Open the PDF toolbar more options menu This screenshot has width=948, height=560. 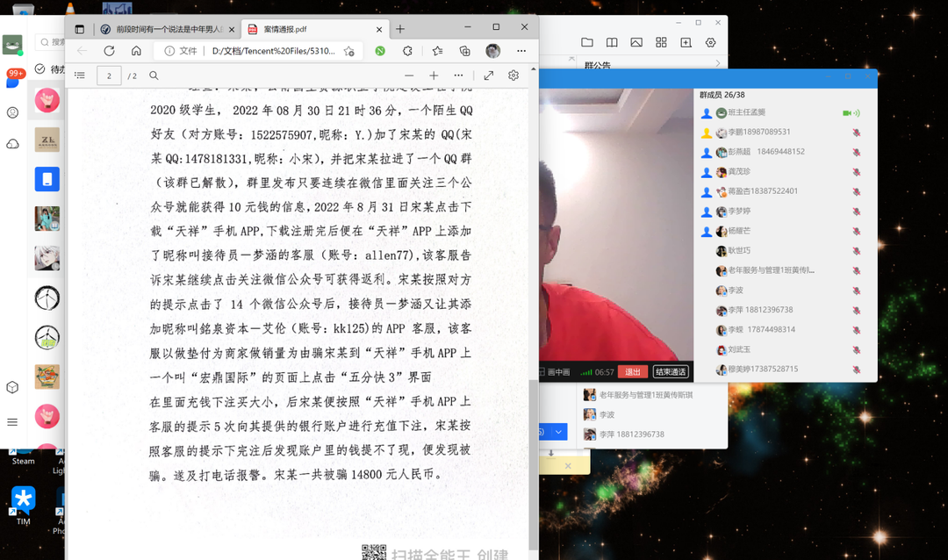tap(459, 75)
